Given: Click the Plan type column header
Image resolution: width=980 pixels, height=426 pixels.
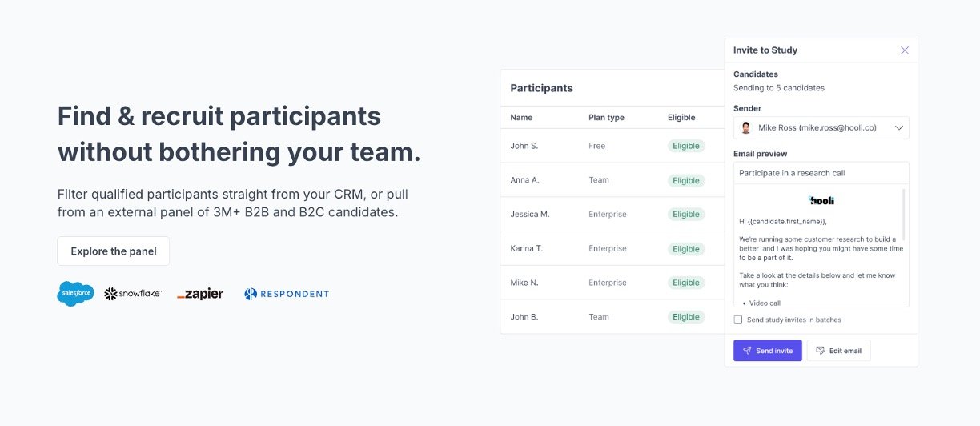Looking at the screenshot, I should point(606,118).
